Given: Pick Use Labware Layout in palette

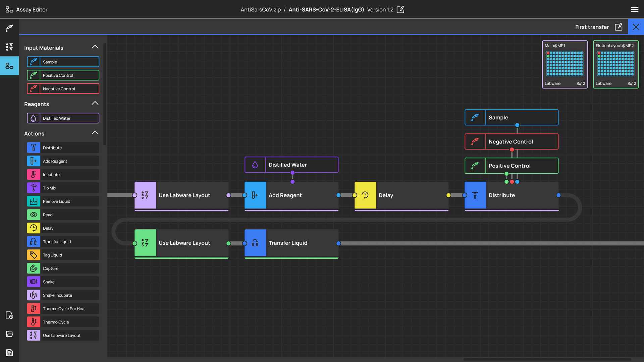Looking at the screenshot, I should click(63, 336).
